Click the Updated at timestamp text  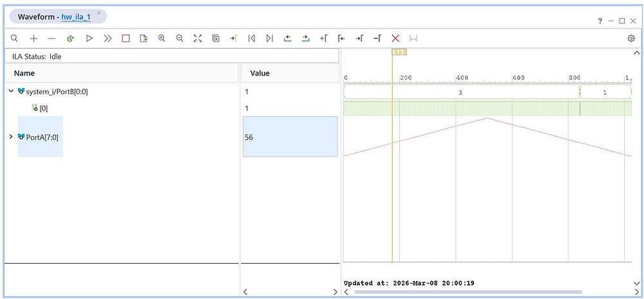pos(409,283)
